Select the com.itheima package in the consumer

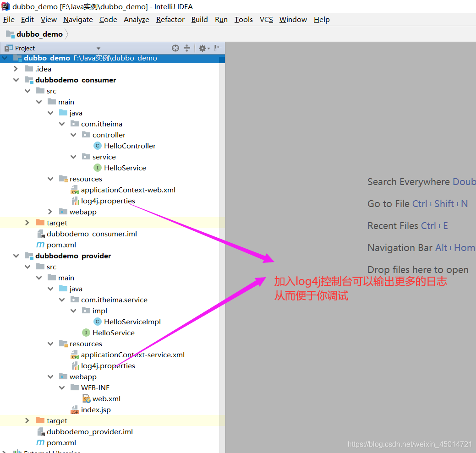click(101, 124)
